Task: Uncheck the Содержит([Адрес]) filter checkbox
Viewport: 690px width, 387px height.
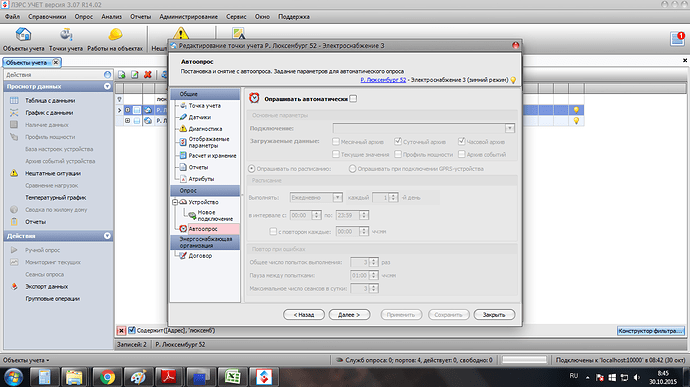Action: [132, 330]
